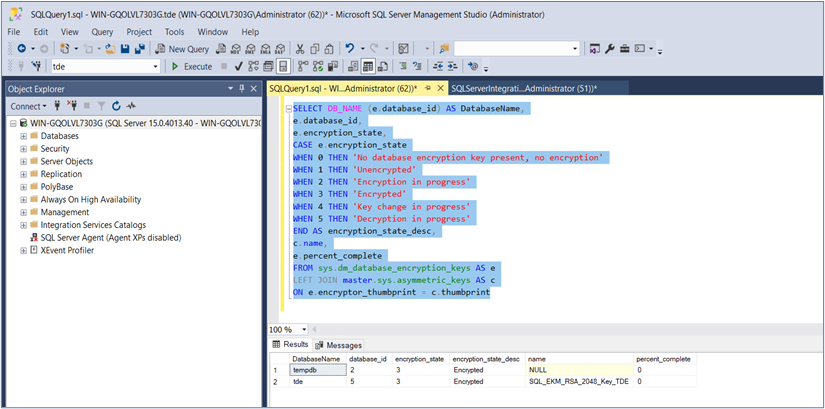825x409 pixels.
Task: Open an Analysis Services MDX query
Action: [236, 49]
